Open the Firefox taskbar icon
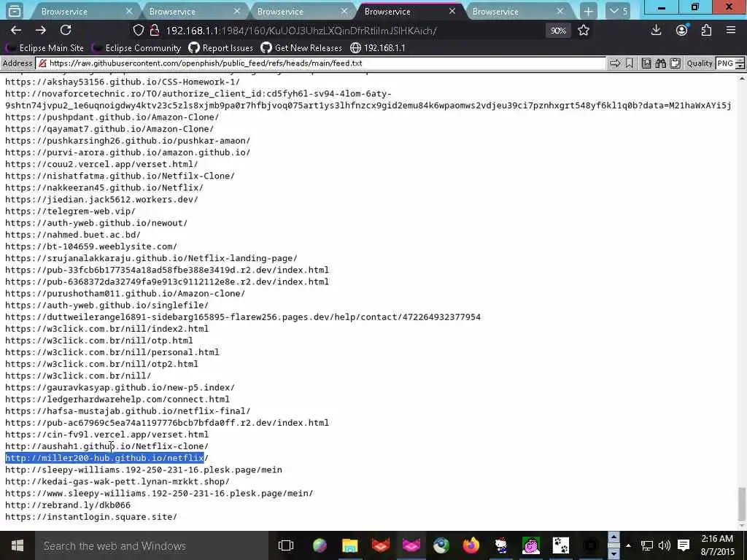 click(471, 545)
